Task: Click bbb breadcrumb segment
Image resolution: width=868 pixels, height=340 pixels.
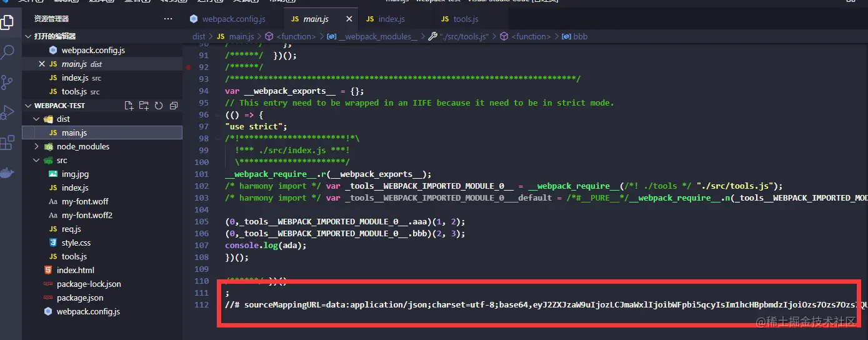Action: [576, 37]
